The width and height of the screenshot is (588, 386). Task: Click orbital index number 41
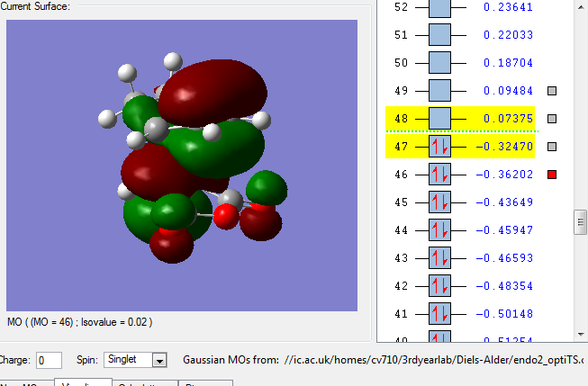[401, 313]
